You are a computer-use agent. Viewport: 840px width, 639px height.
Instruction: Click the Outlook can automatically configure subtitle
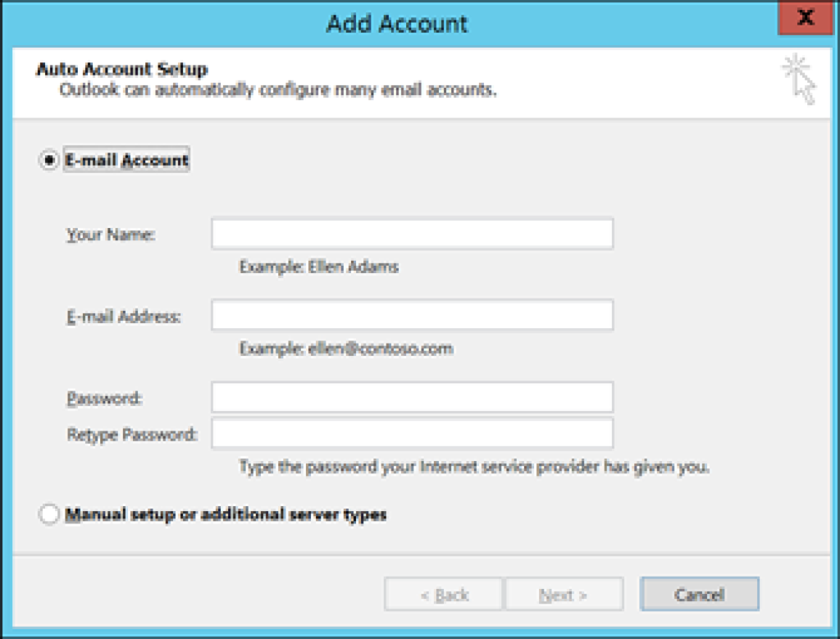[x=278, y=89]
